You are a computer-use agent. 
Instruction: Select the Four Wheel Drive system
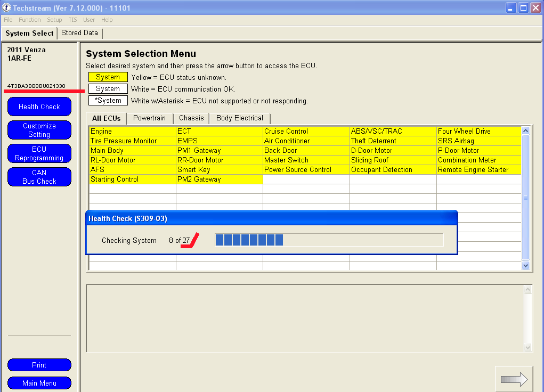tap(479, 131)
